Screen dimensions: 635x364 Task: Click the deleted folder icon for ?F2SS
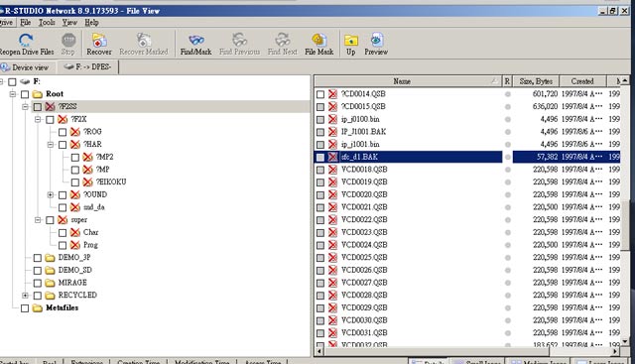(x=50, y=106)
